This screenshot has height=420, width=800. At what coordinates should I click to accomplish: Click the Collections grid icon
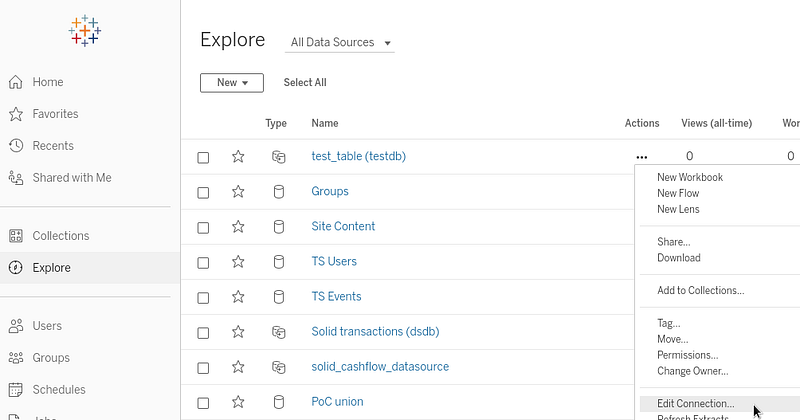click(16, 236)
